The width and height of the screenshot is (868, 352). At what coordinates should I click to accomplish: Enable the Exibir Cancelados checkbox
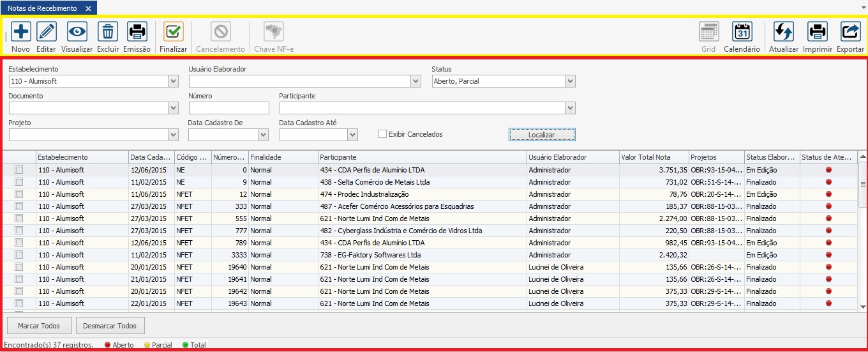pos(383,134)
